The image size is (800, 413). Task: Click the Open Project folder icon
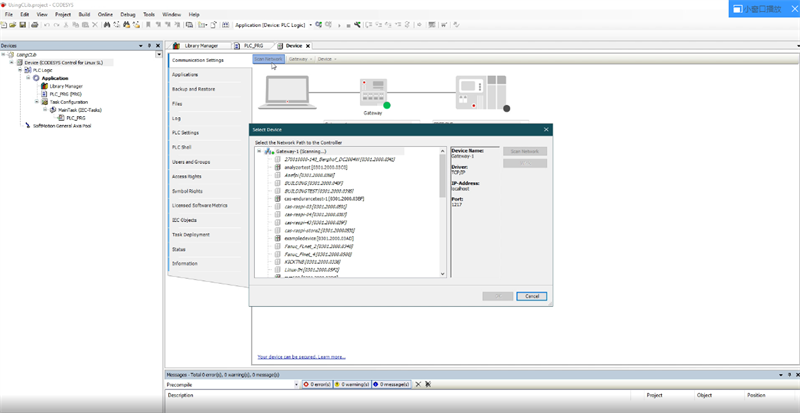pos(12,25)
